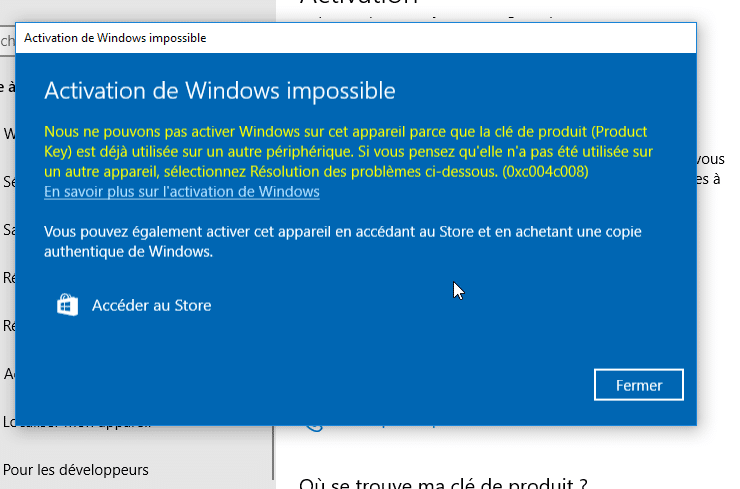Viewport: 740px width, 489px height.
Task: Click the yellow error message with code 0xc004c008
Action: [x=348, y=152]
